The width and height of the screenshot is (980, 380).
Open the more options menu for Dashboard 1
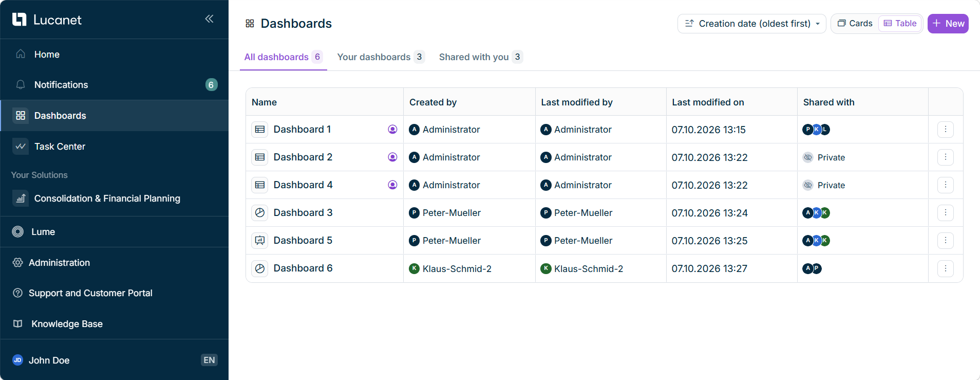tap(946, 130)
